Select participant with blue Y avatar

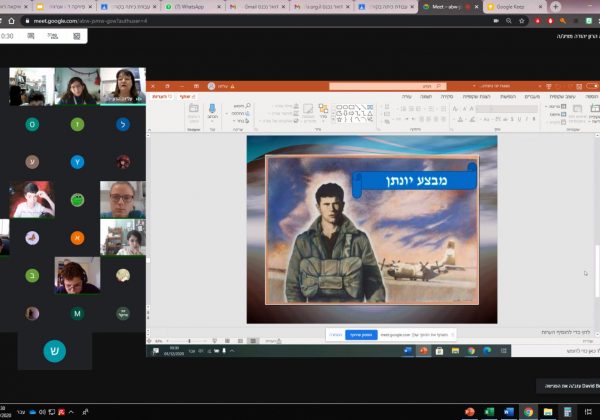pyautogui.click(x=77, y=162)
